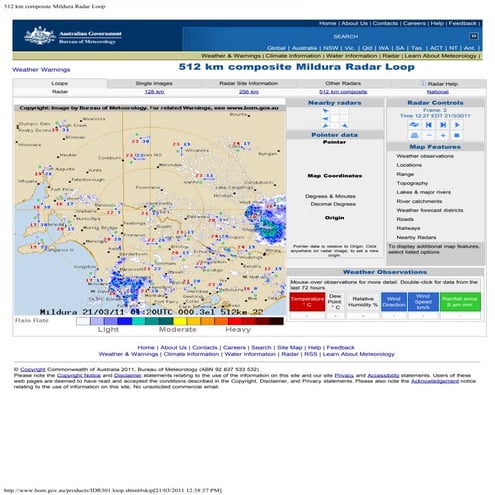This screenshot has height=495, width=495.
Task: Click the search go button
Action: [473, 36]
